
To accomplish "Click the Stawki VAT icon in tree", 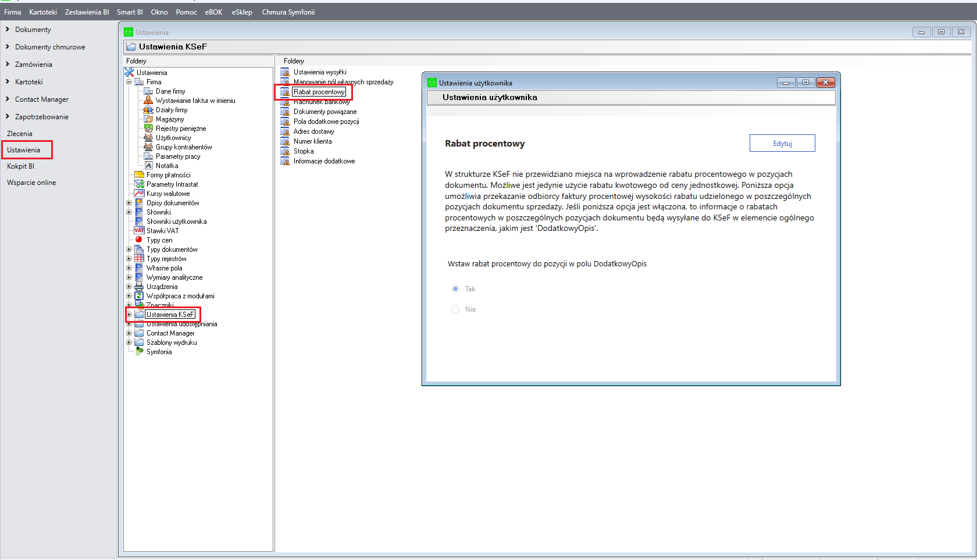I will click(139, 231).
